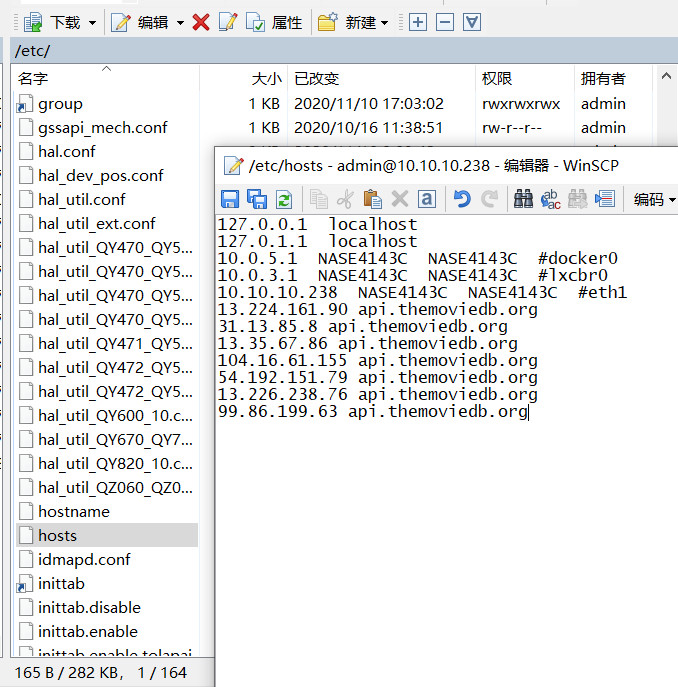678x687 pixels.
Task: Sort by Owner (拥有者) column header
Action: coord(613,78)
